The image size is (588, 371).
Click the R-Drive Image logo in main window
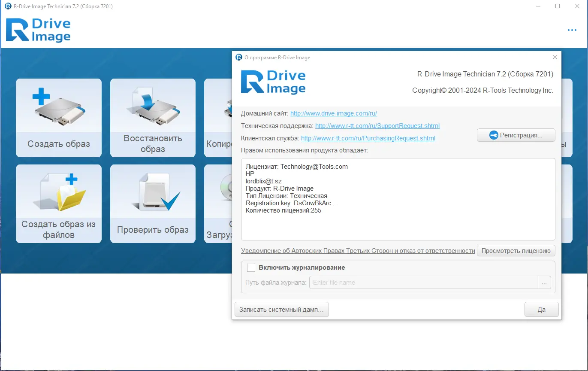pos(38,30)
